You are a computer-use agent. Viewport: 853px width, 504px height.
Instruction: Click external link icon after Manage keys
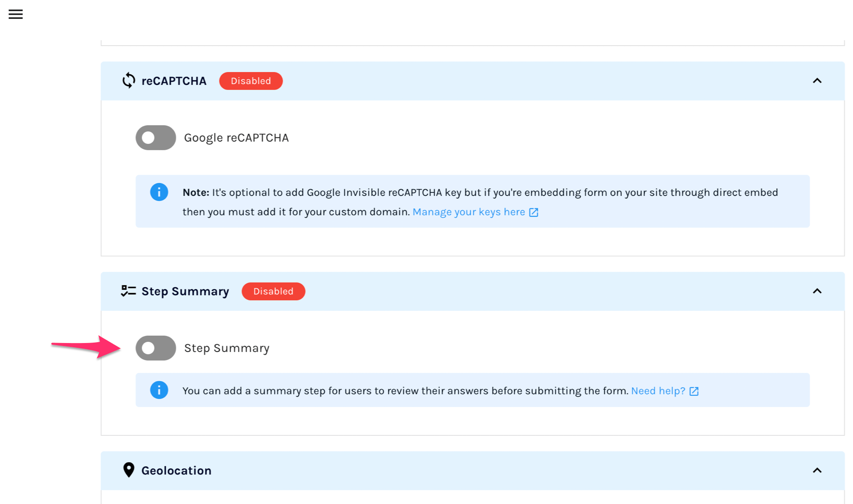[x=533, y=212]
